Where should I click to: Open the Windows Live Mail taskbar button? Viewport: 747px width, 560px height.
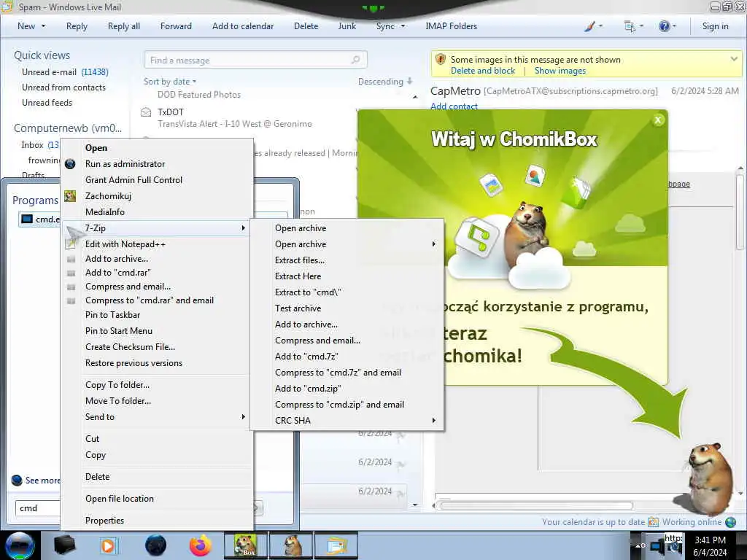[x=336, y=545]
